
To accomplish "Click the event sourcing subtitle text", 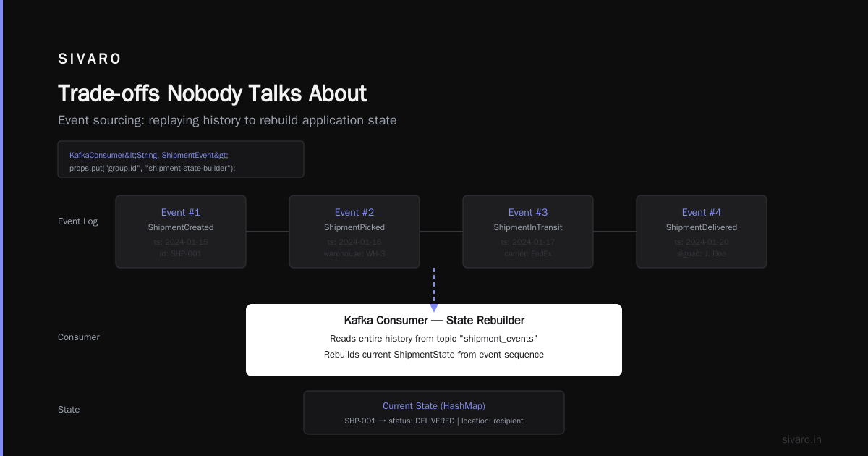I will 227,120.
